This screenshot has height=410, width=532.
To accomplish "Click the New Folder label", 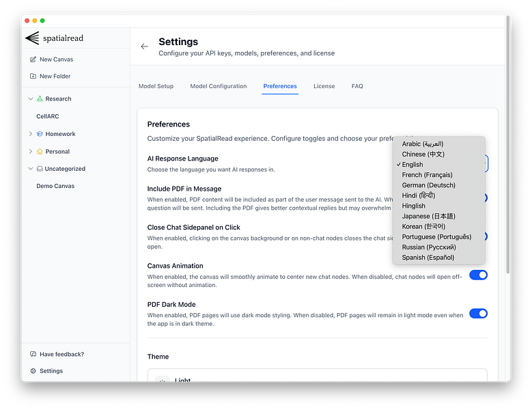I will point(55,77).
